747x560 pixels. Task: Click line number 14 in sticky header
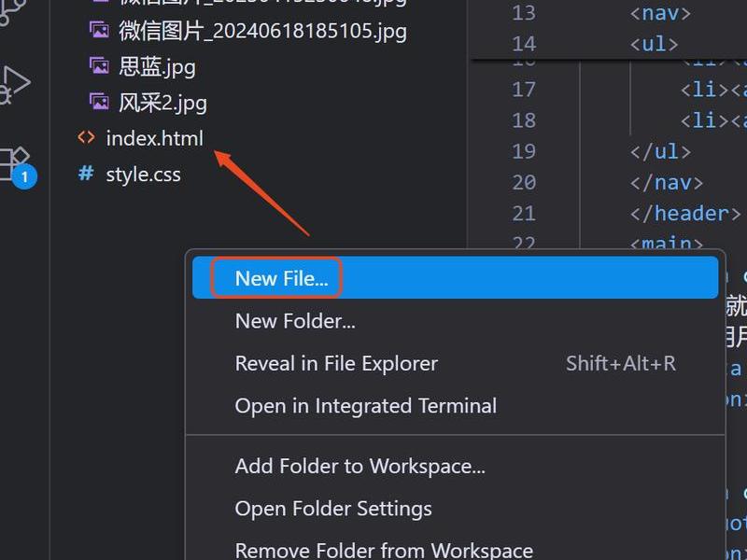pos(524,44)
